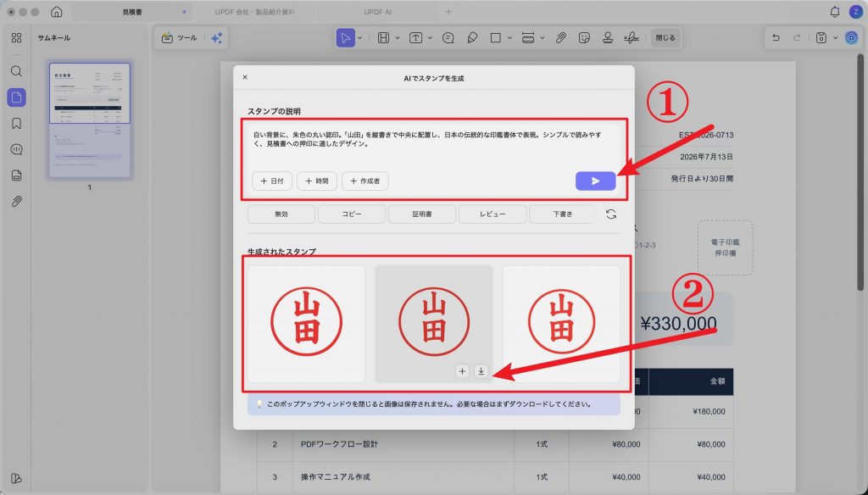Viewport: 868px width, 495px height.
Task: Open a new tab with plus button
Action: click(x=449, y=12)
